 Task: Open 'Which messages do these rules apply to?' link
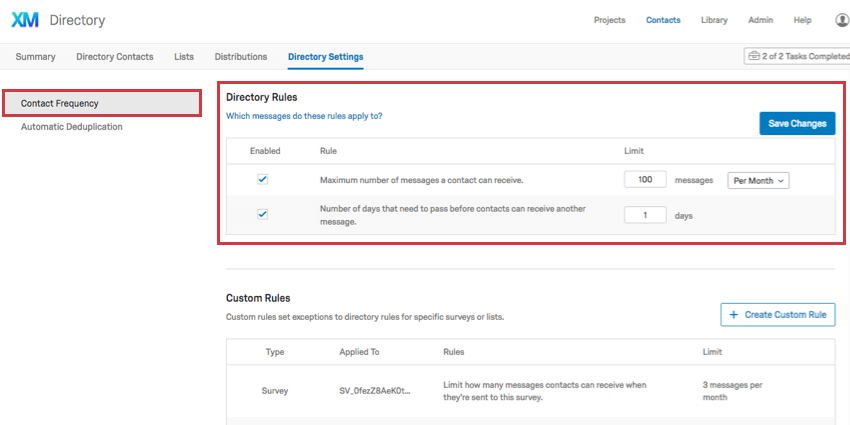[x=304, y=115]
